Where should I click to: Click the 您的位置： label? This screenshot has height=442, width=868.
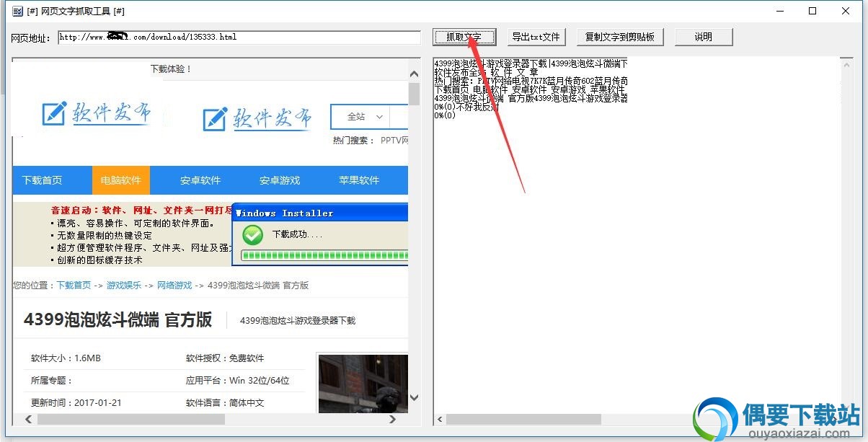(35, 286)
